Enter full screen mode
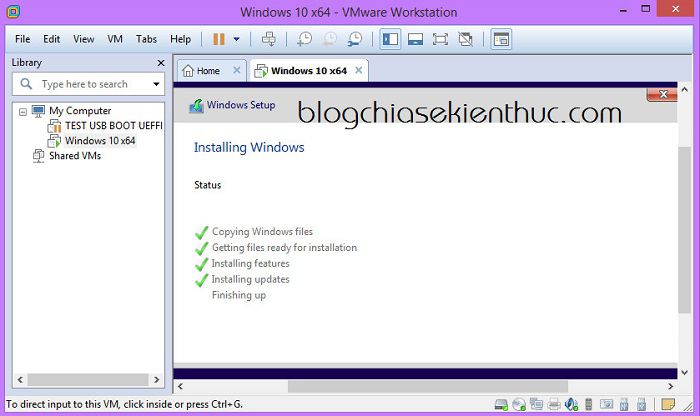Screen dimensions: 700x416 [440, 39]
